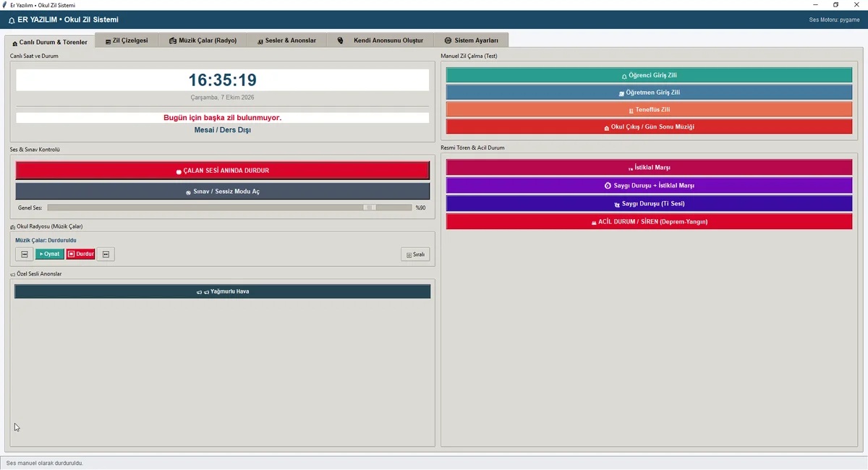
Task: Click the 'Mesai / Ders Dışı' status
Action: point(223,130)
